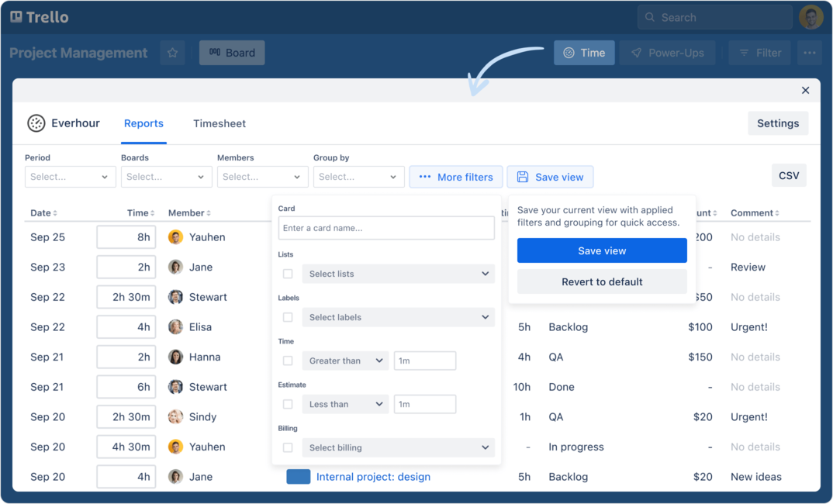Image resolution: width=833 pixels, height=504 pixels.
Task: Open the Internal project: design link
Action: [x=373, y=477]
